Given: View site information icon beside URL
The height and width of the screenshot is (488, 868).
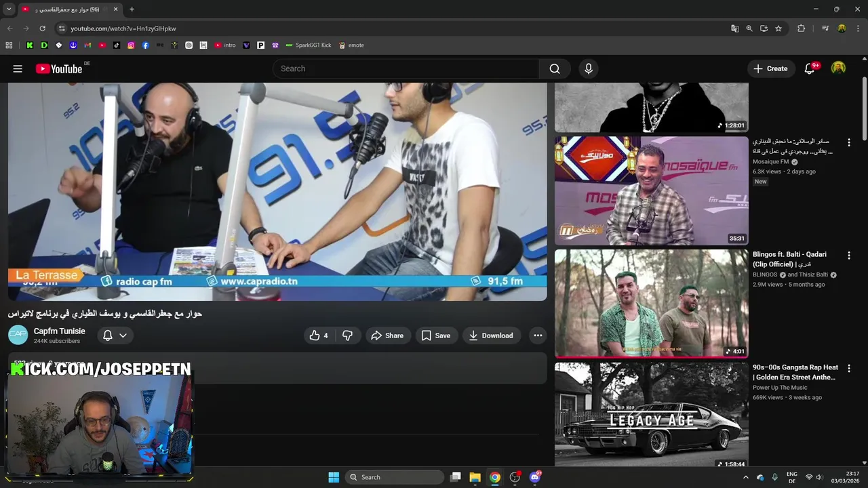Looking at the screenshot, I should tap(61, 28).
